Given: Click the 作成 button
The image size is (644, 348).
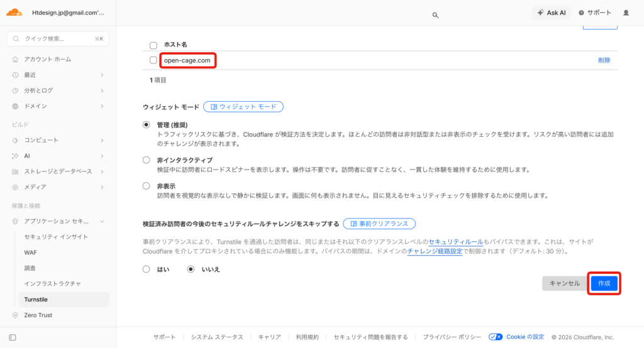Looking at the screenshot, I should (x=604, y=283).
